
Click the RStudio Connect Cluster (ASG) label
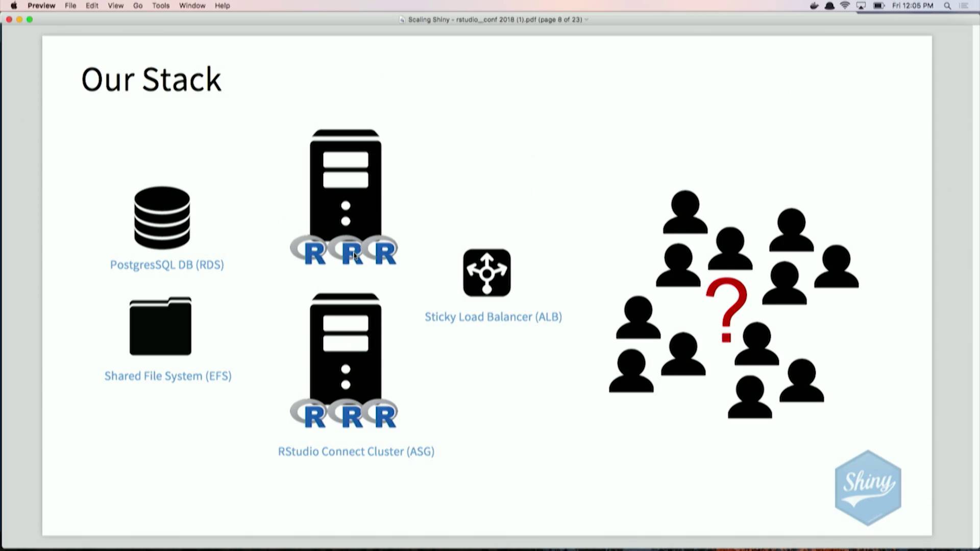coord(356,452)
